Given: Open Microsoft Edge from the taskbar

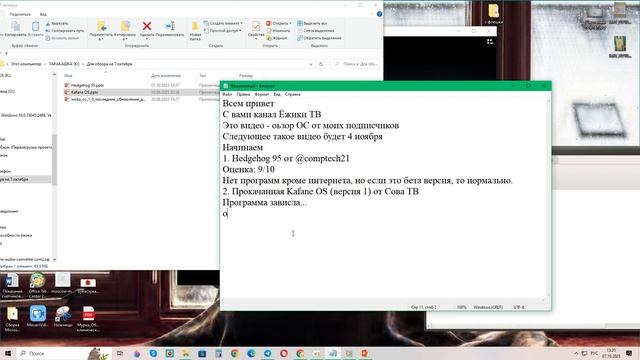Looking at the screenshot, I should (x=251, y=353).
